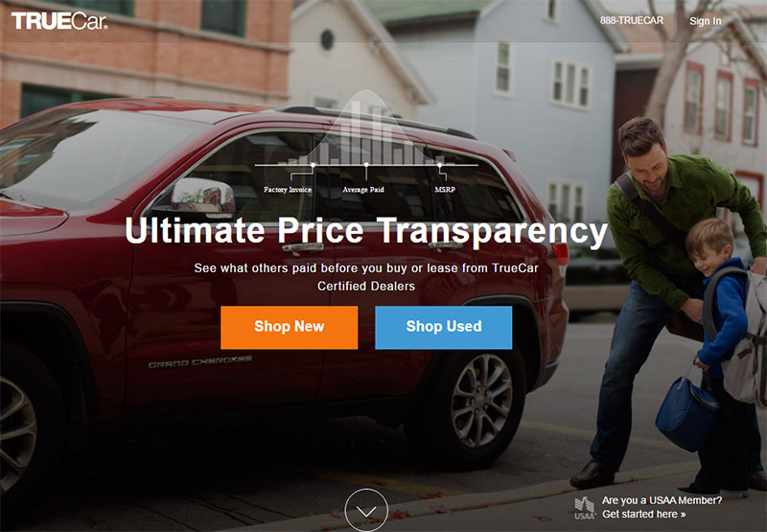Click the Are you a USAA Member text
Image resolution: width=767 pixels, height=532 pixels.
tap(662, 500)
